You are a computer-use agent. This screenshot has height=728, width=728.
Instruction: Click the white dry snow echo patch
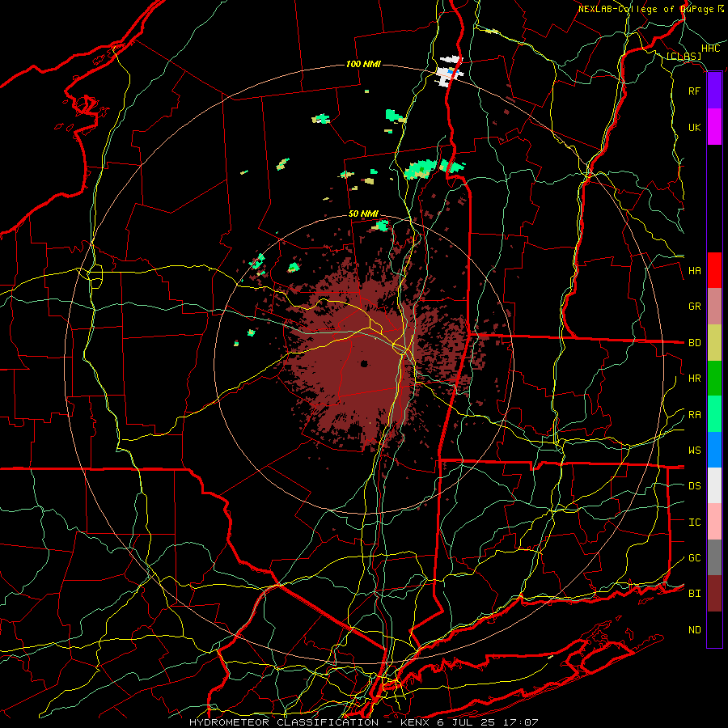tap(450, 71)
